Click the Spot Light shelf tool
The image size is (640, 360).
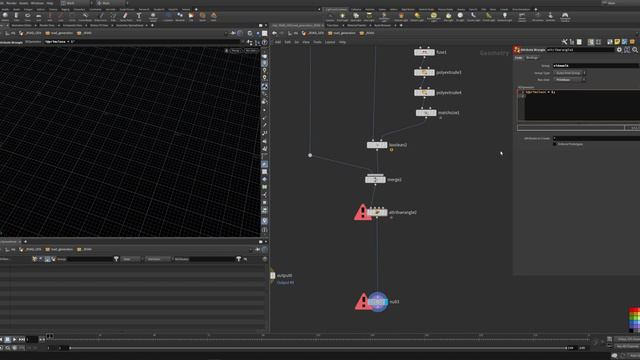pos(356,16)
